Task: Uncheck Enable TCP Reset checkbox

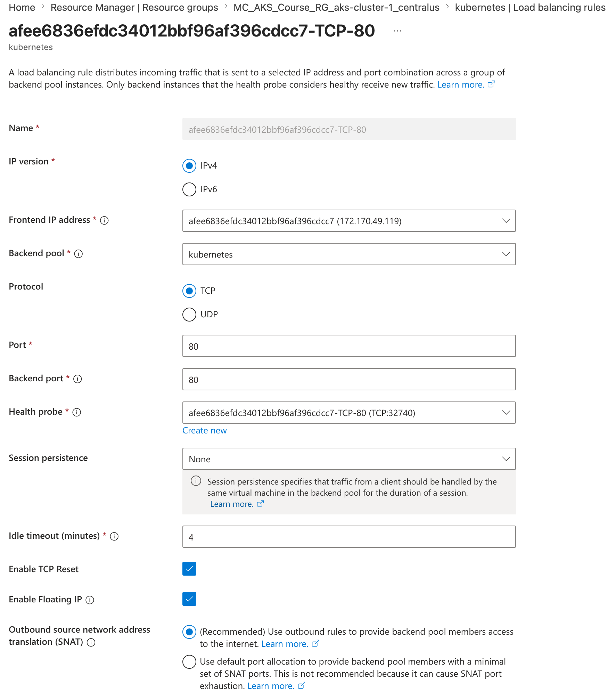Action: point(189,569)
